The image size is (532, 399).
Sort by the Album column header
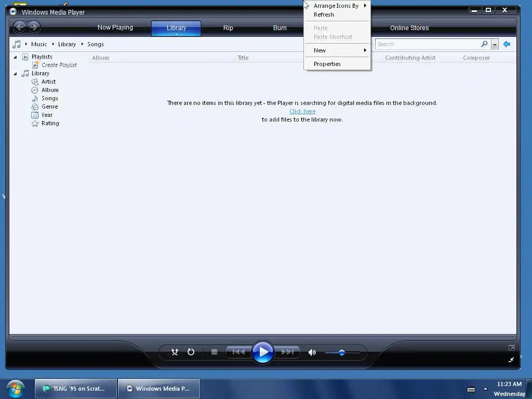151,58
